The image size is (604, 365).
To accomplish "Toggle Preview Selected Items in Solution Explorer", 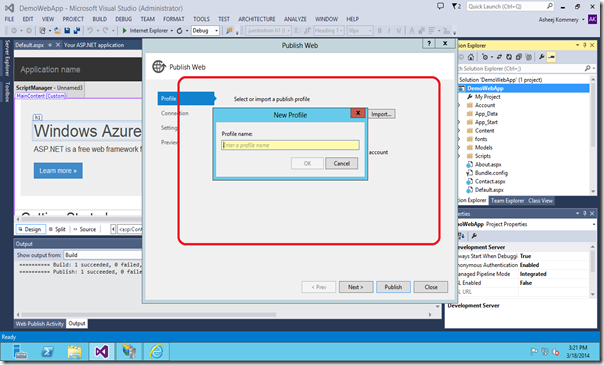I will 552,57.
